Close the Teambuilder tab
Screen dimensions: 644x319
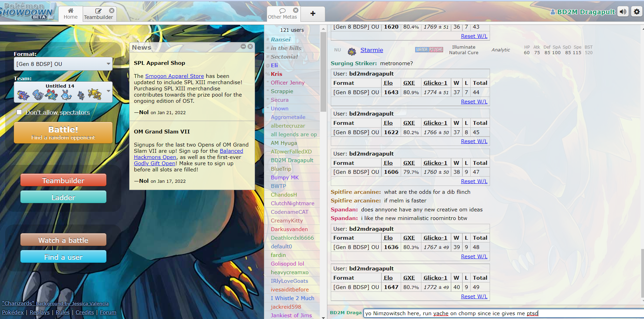112,11
